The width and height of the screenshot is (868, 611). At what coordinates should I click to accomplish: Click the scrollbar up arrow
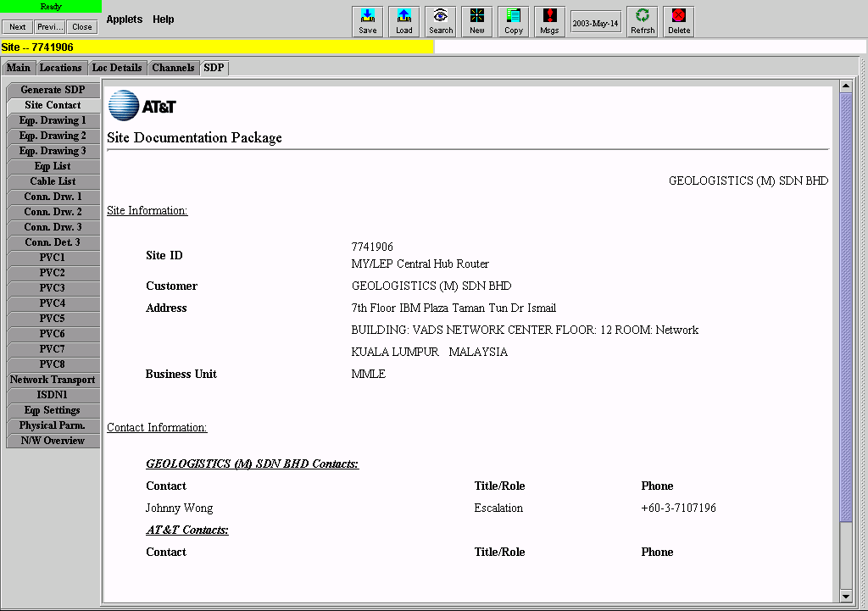coord(845,86)
